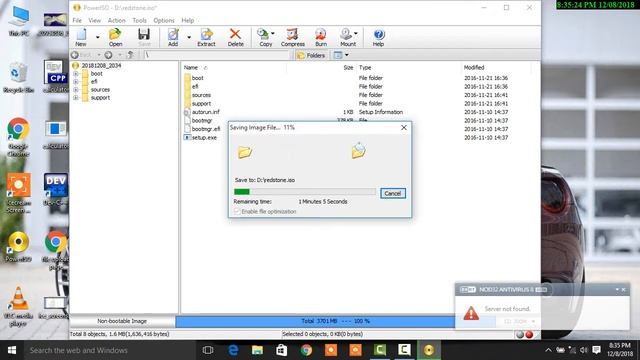Sort by the Modified column header
640x360 pixels.
(496, 67)
